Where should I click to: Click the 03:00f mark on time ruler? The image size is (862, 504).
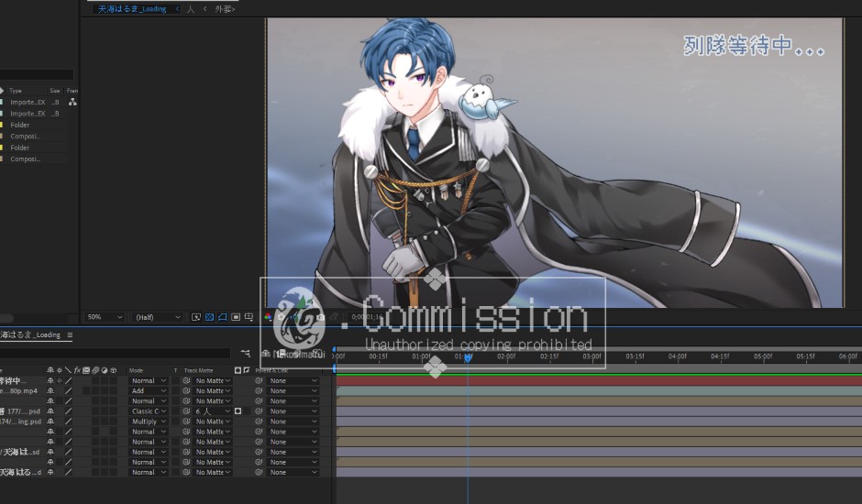click(591, 356)
